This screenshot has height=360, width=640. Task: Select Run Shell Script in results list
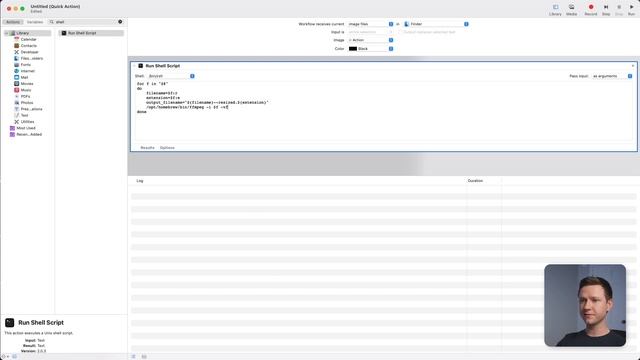coord(91,33)
